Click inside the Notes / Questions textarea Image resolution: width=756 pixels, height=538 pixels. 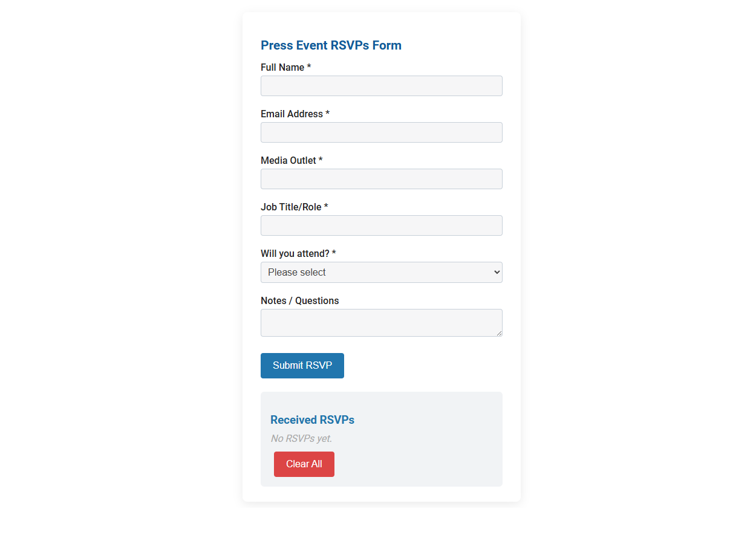[381, 322]
